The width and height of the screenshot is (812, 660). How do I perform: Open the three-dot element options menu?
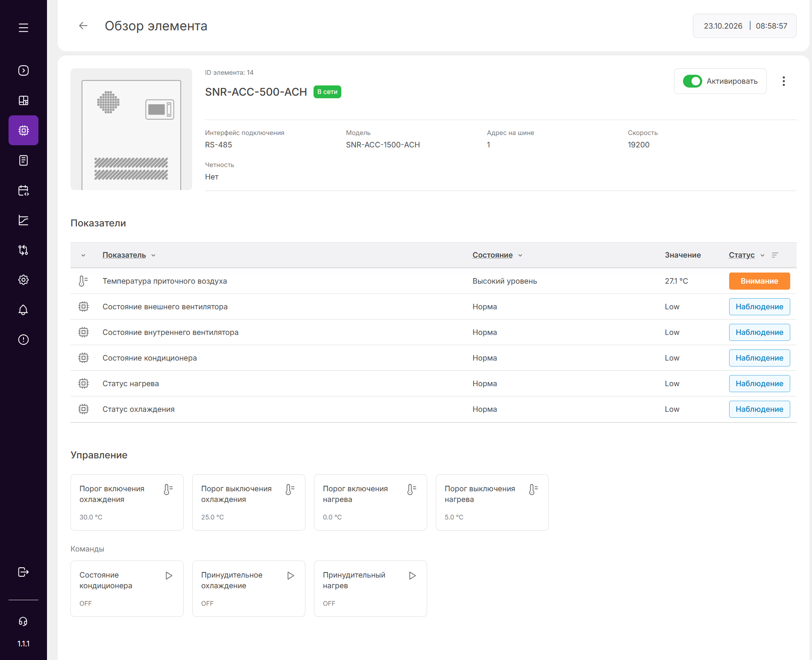(x=783, y=81)
